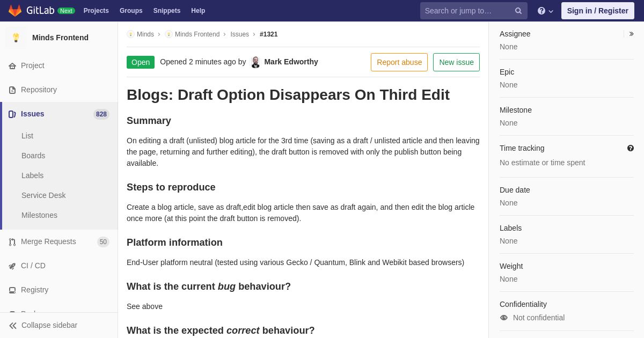Screen dimensions: 644x338
Task: Click the 50 merge requests badge
Action: (x=103, y=242)
